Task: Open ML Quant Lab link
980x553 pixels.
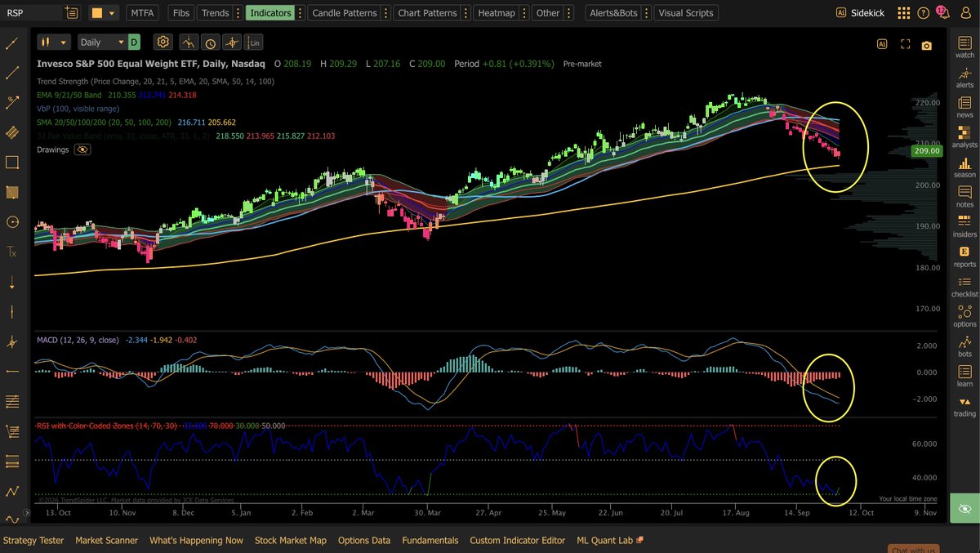Action: click(x=610, y=540)
